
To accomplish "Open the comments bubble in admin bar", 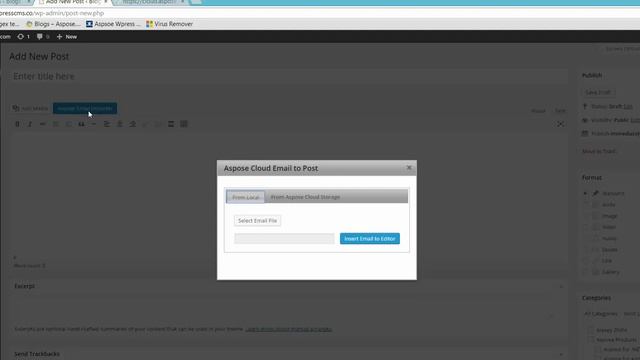I will coord(43,37).
